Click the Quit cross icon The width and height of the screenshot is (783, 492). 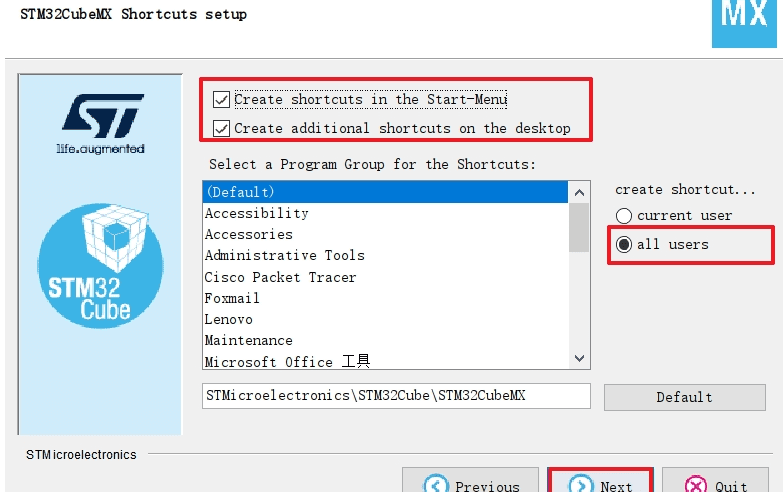[695, 486]
